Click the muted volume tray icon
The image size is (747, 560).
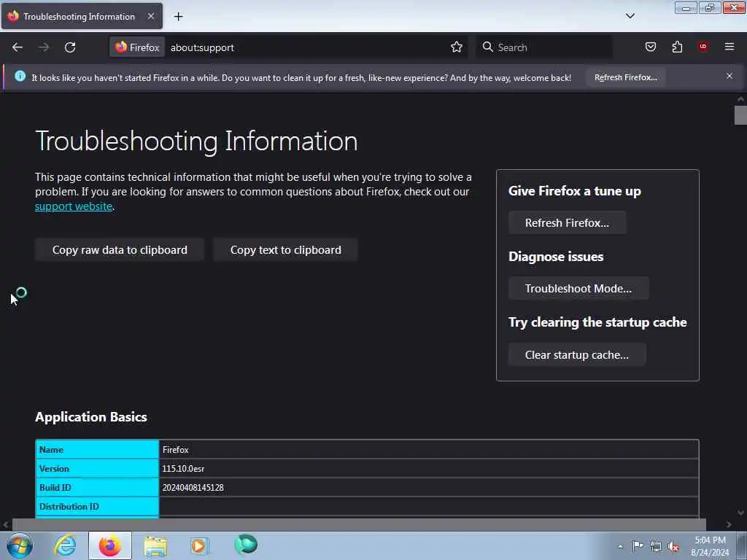[673, 546]
